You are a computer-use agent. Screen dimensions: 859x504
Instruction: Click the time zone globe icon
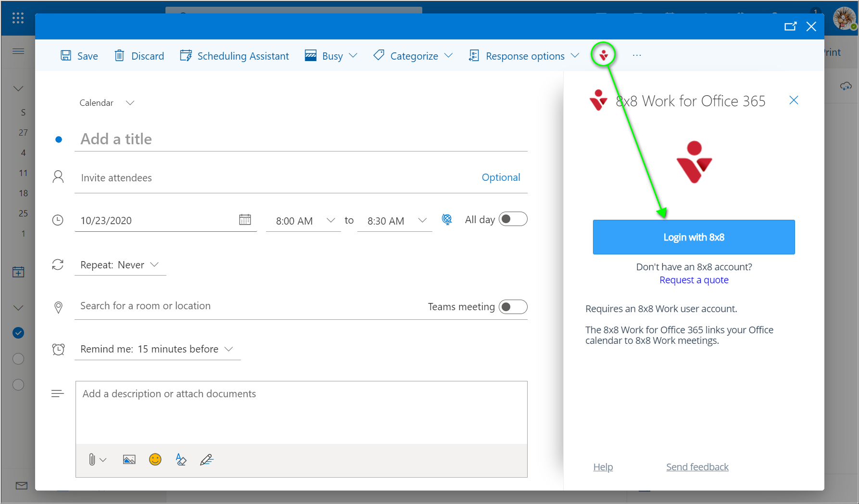pyautogui.click(x=447, y=219)
